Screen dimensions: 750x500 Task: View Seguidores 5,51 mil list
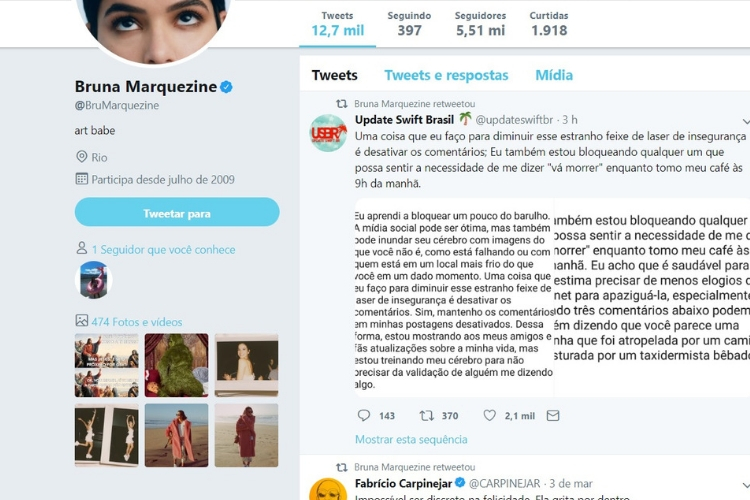pyautogui.click(x=480, y=24)
